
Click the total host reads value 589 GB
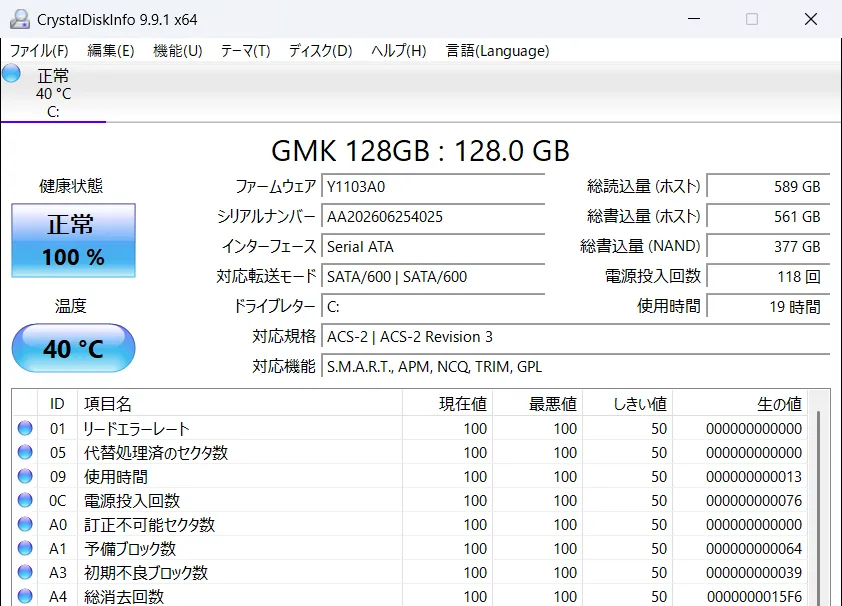point(768,187)
